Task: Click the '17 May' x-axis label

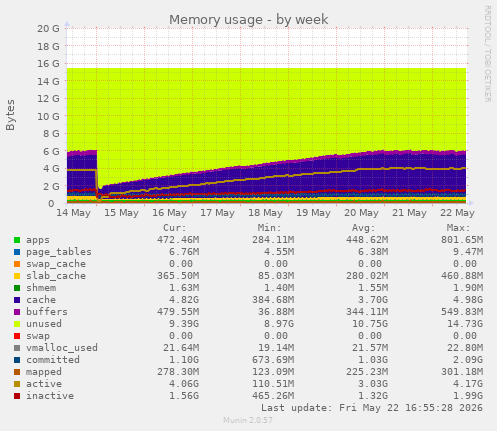Action: [x=217, y=213]
